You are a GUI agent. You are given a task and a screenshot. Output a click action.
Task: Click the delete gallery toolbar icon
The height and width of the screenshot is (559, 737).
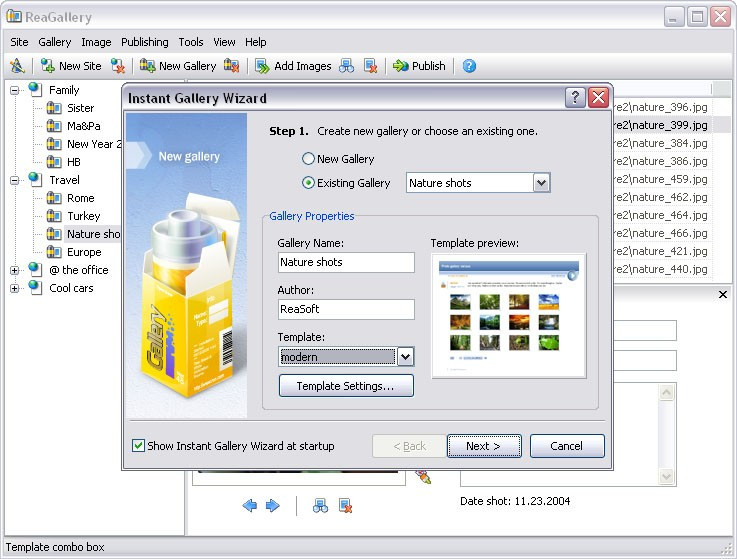coord(231,66)
